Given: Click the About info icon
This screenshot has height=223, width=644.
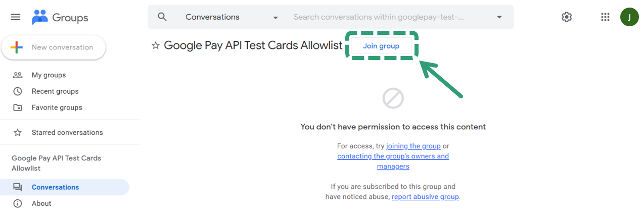Looking at the screenshot, I should [18, 203].
